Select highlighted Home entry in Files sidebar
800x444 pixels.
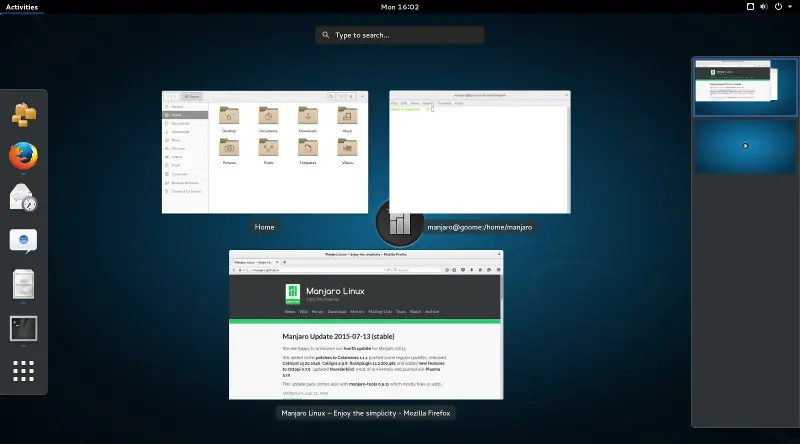tap(185, 115)
